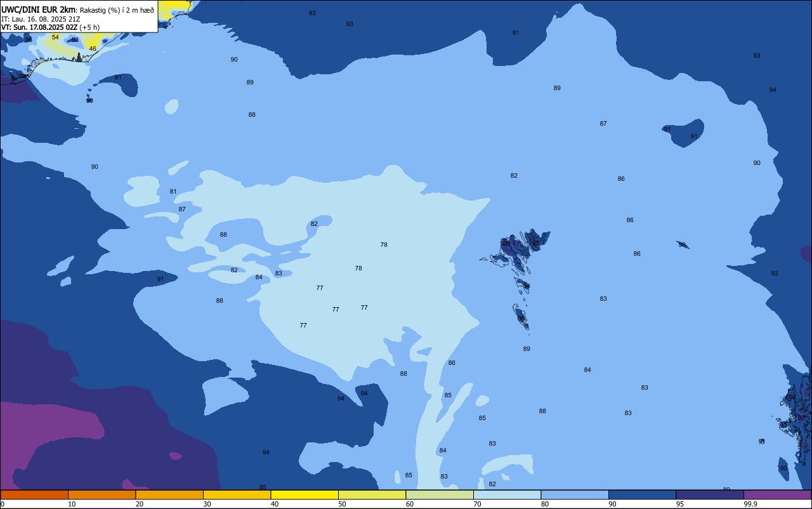Click the 50–60 yellow-green legend swatch
Screen dimensions: 812x509
[x=372, y=494]
